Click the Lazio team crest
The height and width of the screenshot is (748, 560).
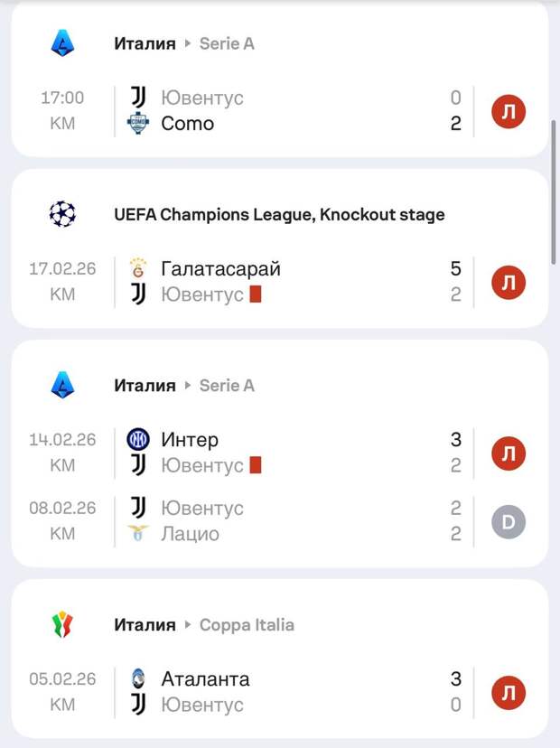(x=138, y=534)
